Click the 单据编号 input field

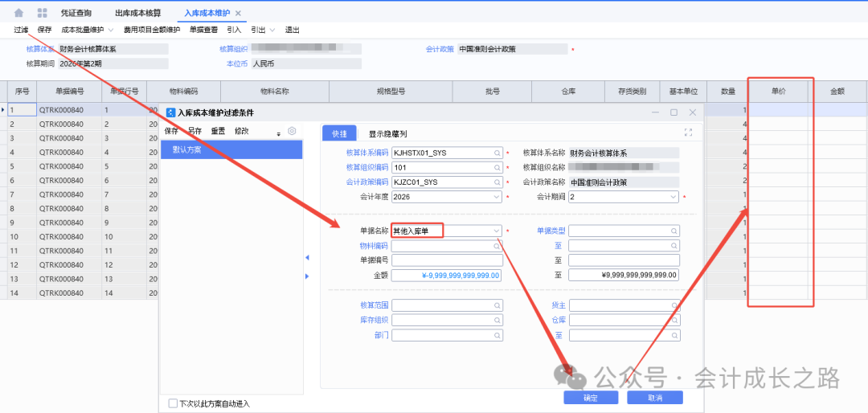pyautogui.click(x=446, y=260)
